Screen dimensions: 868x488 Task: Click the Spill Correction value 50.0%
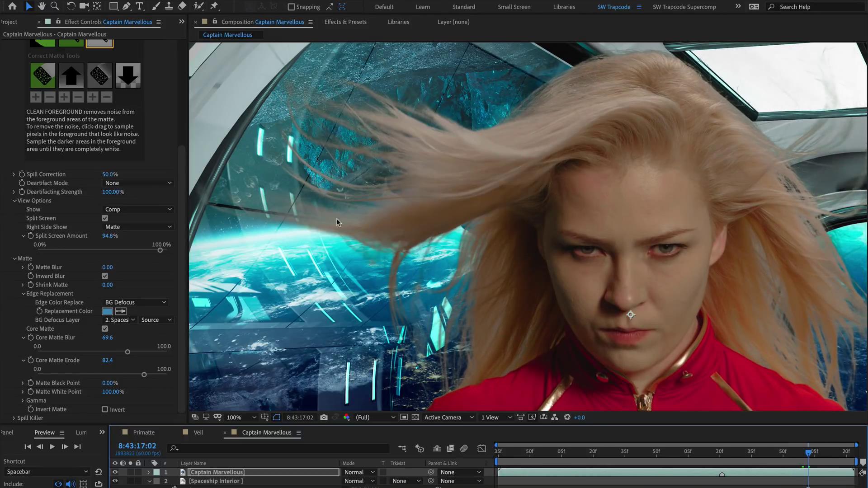point(110,174)
